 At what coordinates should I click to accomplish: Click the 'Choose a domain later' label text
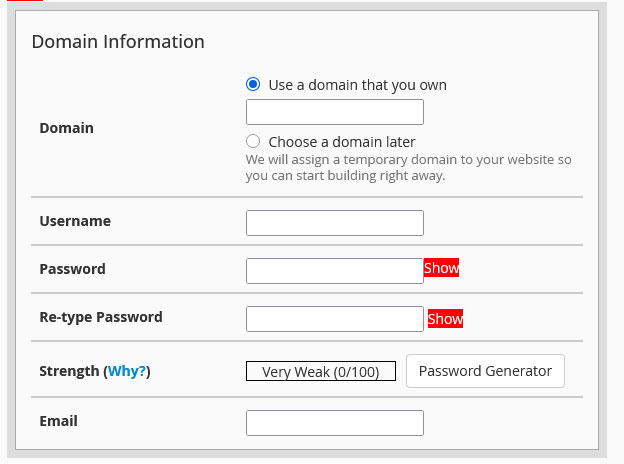[341, 142]
